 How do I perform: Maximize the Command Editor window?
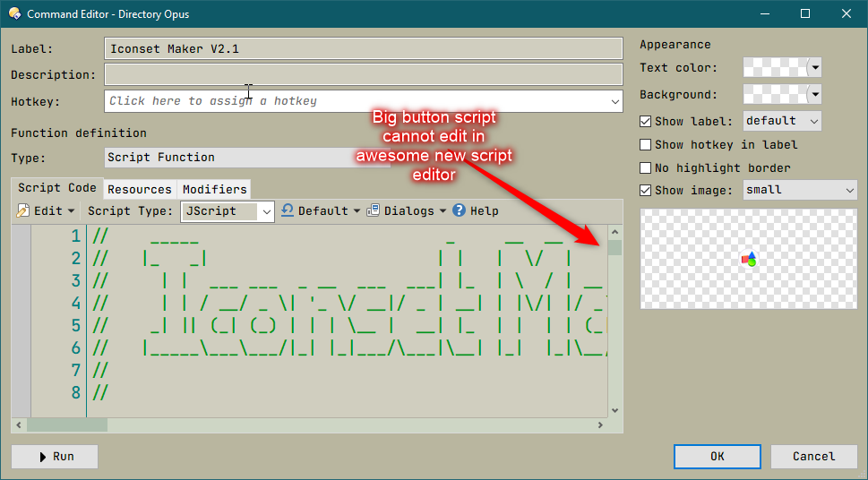point(805,13)
